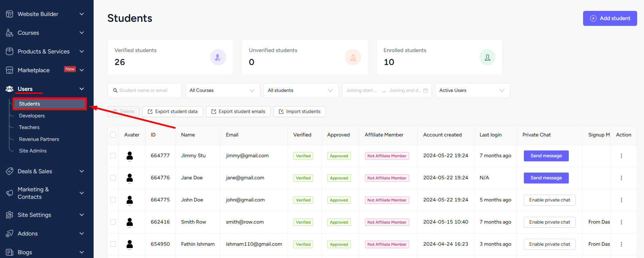
Task: Open action menu for Smith Row
Action: tap(621, 222)
